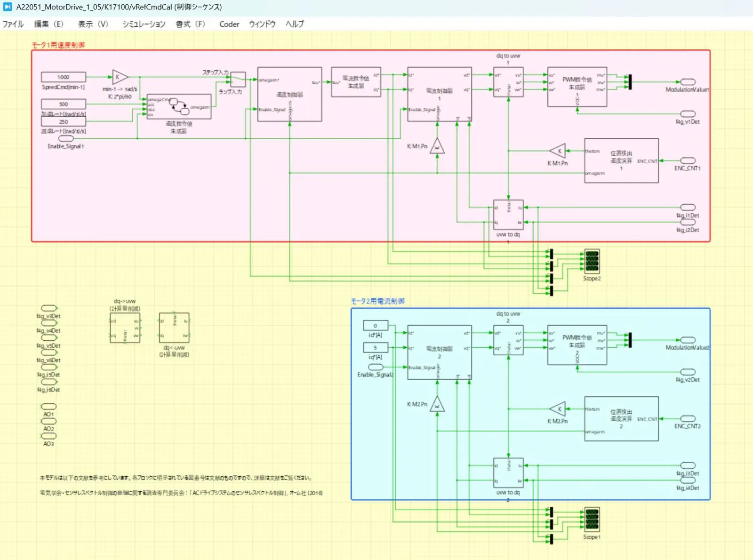Select the Enable_Signal1 input port

(x=66, y=139)
